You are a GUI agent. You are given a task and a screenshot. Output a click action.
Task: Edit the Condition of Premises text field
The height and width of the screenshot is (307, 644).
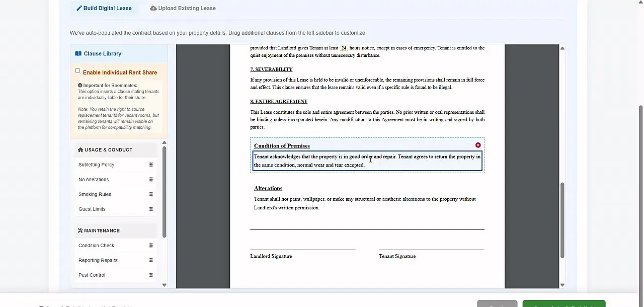tap(367, 161)
